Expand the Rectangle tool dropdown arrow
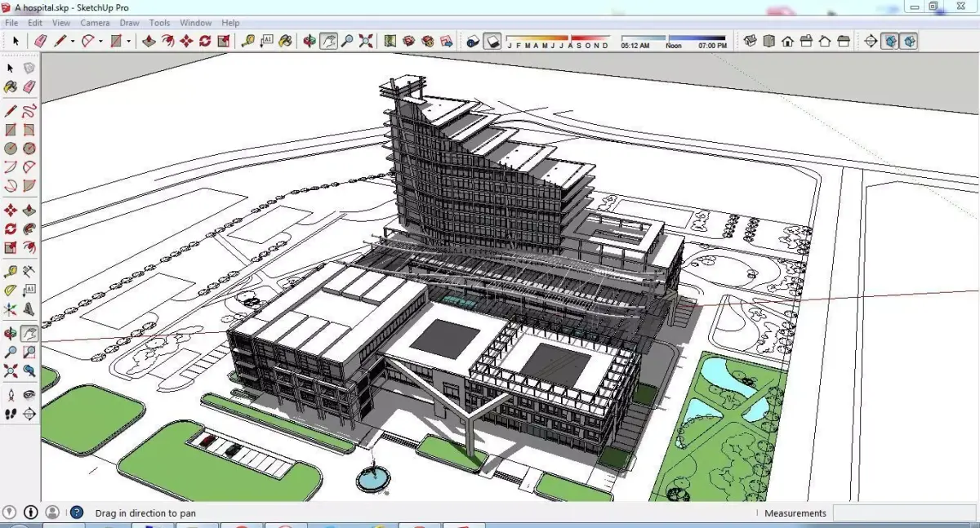The image size is (980, 528). (x=128, y=41)
